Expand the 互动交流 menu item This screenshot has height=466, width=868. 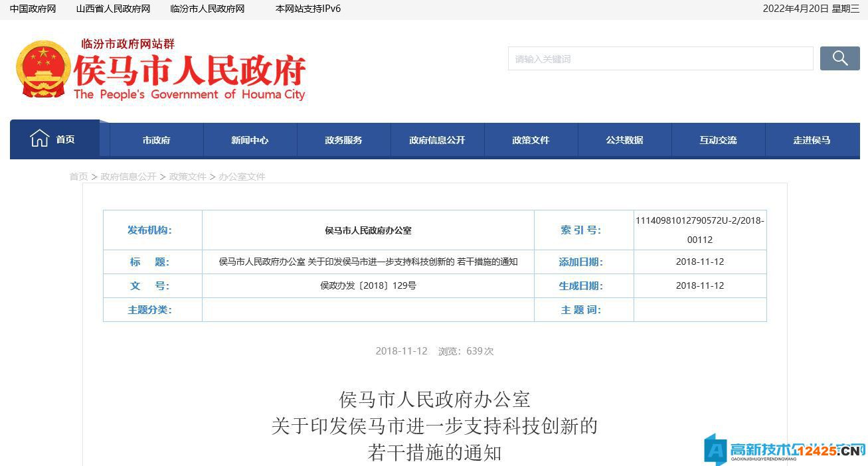tap(718, 140)
